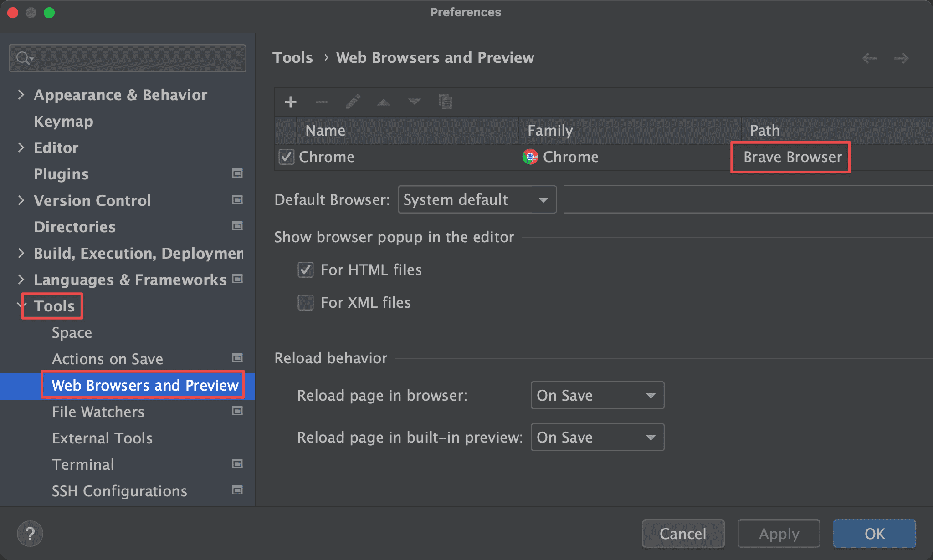Click the OK button

pos(874,534)
